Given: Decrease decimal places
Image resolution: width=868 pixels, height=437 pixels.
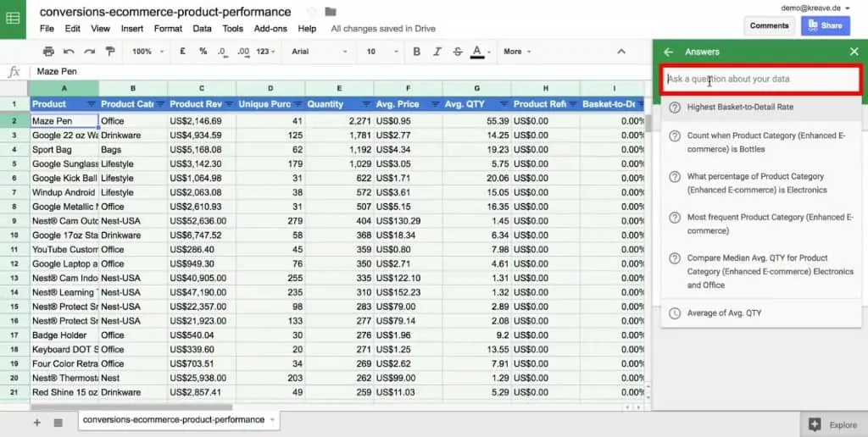Looking at the screenshot, I should tap(222, 52).
